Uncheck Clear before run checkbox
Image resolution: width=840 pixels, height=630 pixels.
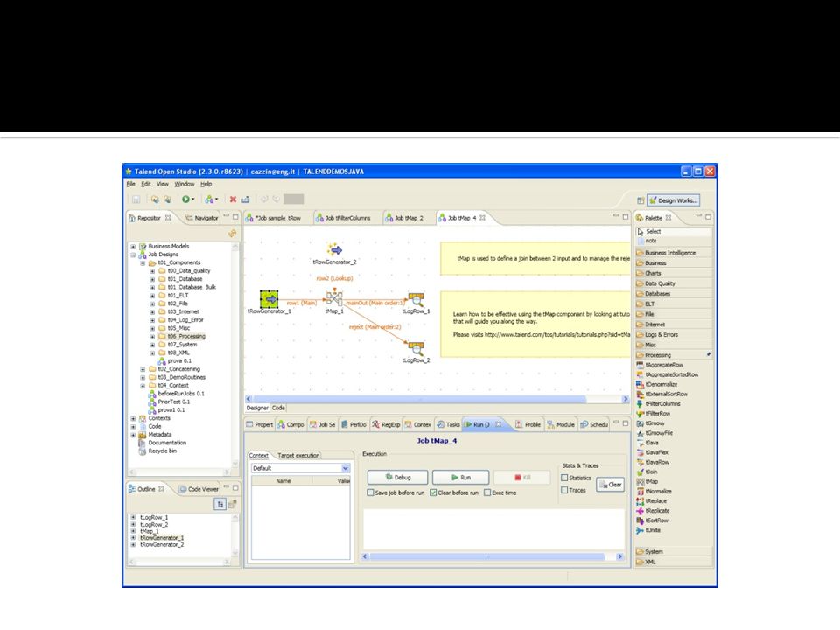point(433,493)
